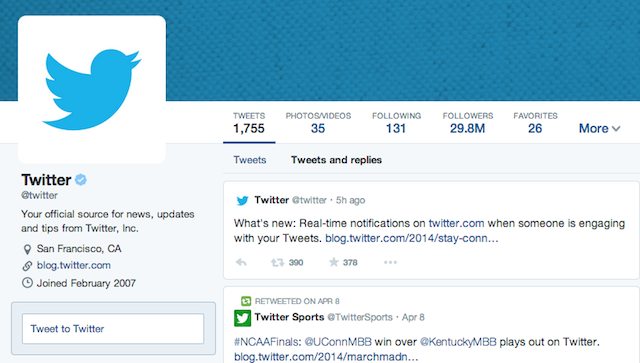
Task: Open the Followers 29.8M tab
Action: pos(468,123)
